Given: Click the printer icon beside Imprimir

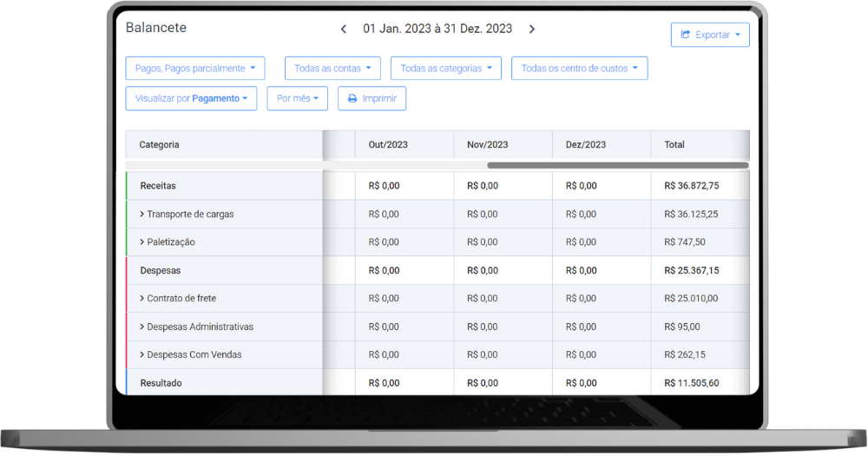Looking at the screenshot, I should [352, 99].
